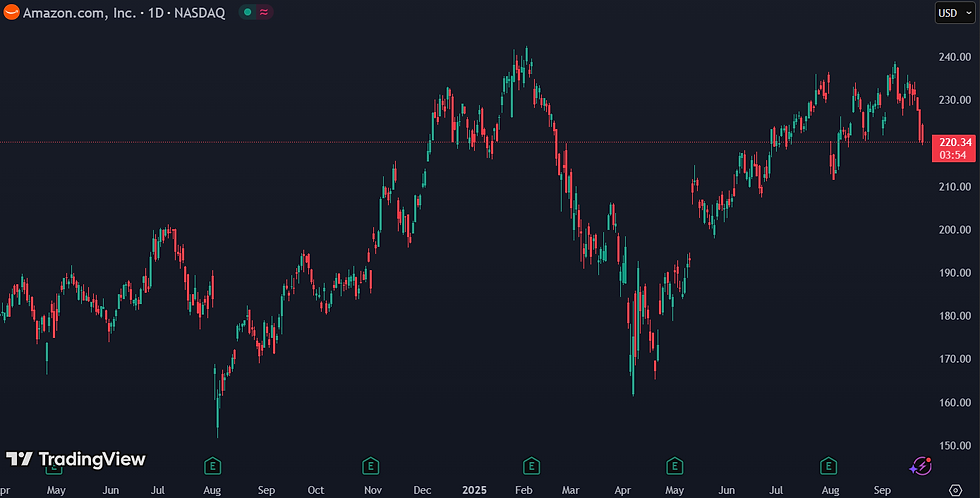This screenshot has height=498, width=980.
Task: Click the 200.00 price scale label
Action: click(954, 229)
